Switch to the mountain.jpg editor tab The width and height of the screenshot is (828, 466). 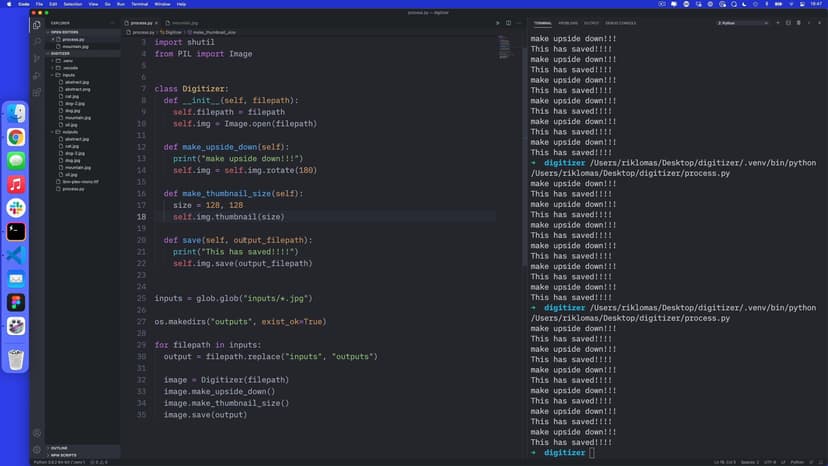point(183,22)
